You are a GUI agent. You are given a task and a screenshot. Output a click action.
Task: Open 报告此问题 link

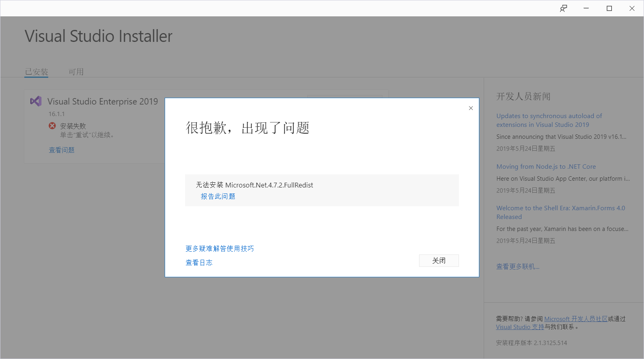(218, 196)
